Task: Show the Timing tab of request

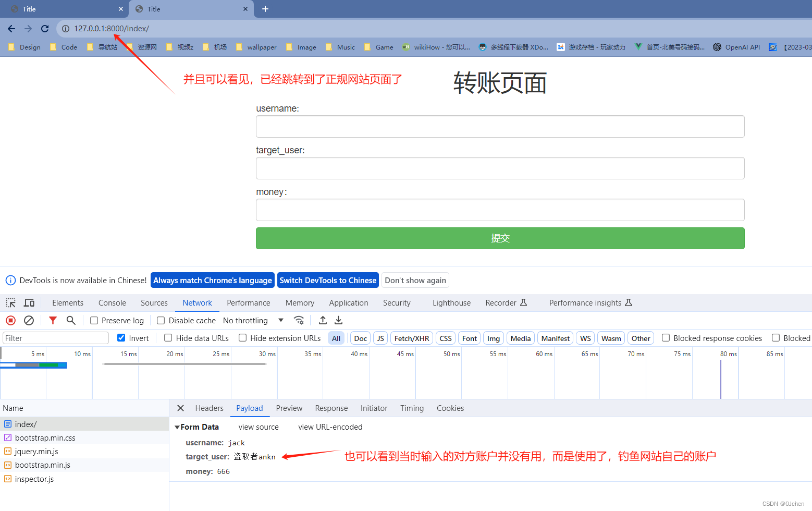Action: click(412, 408)
